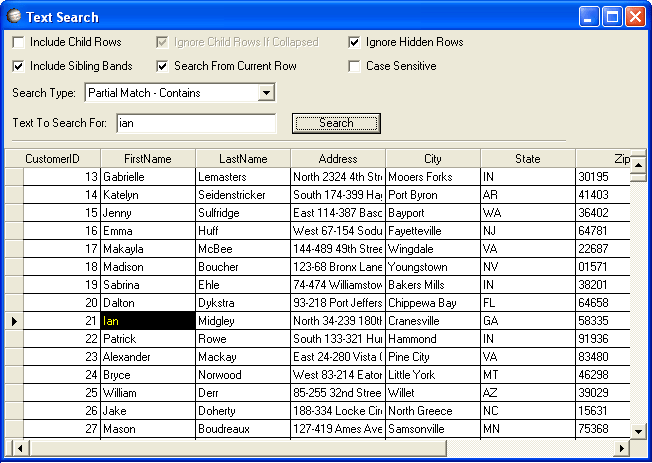Sort by the FirstName column header
The width and height of the screenshot is (652, 463).
pyautogui.click(x=148, y=159)
